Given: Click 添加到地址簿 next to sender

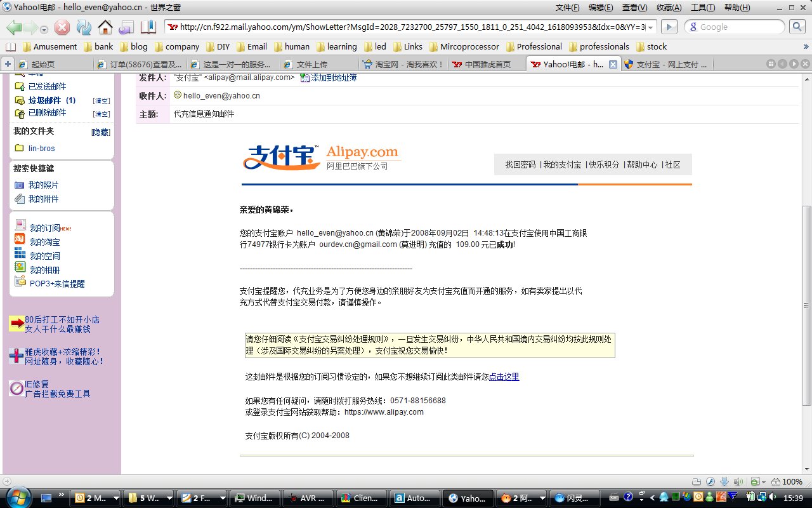Looking at the screenshot, I should coord(334,77).
